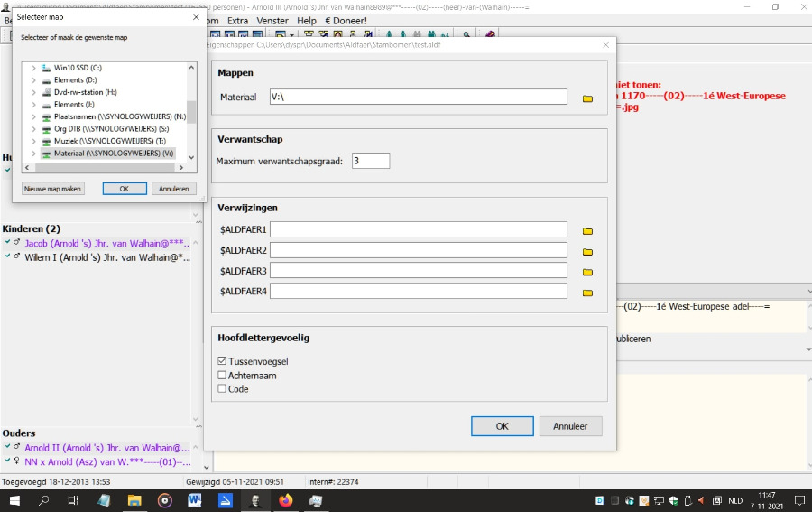812x512 pixels.
Task: Enable the Code checkbox
Action: (x=222, y=388)
